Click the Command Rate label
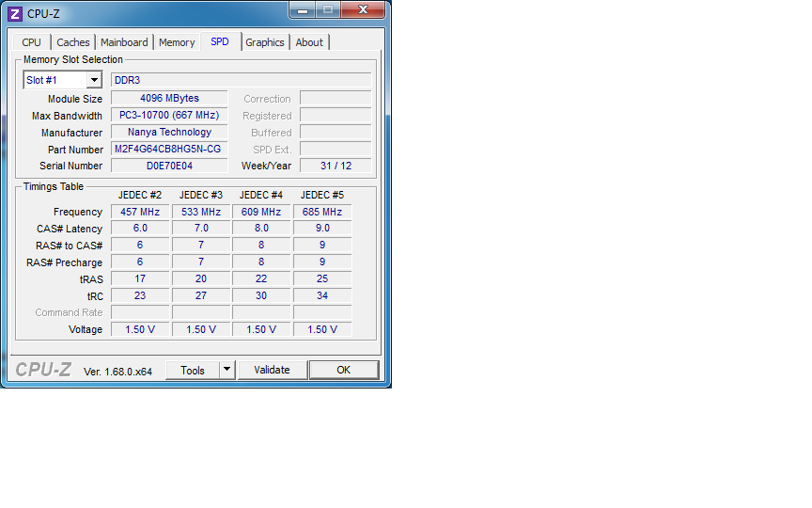The width and height of the screenshot is (812, 508). (69, 312)
